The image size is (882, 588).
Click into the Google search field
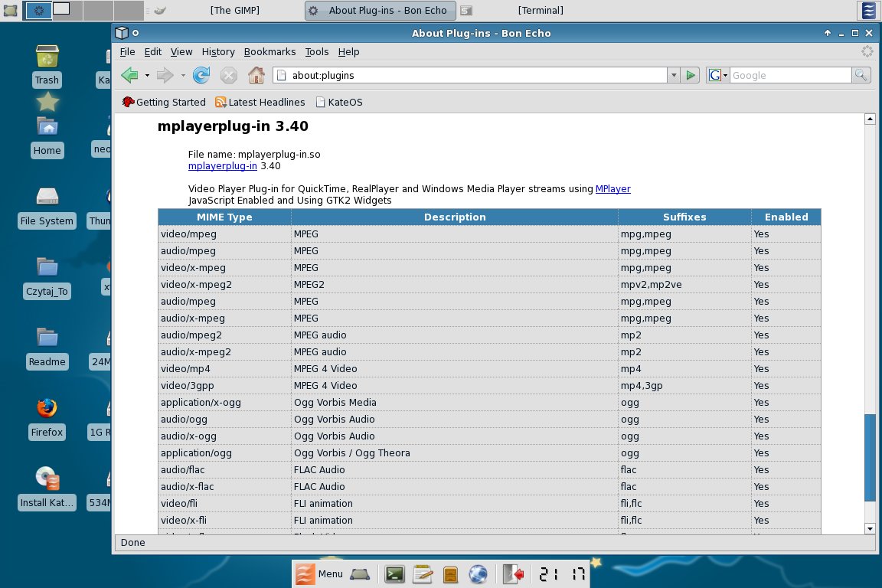[x=790, y=75]
